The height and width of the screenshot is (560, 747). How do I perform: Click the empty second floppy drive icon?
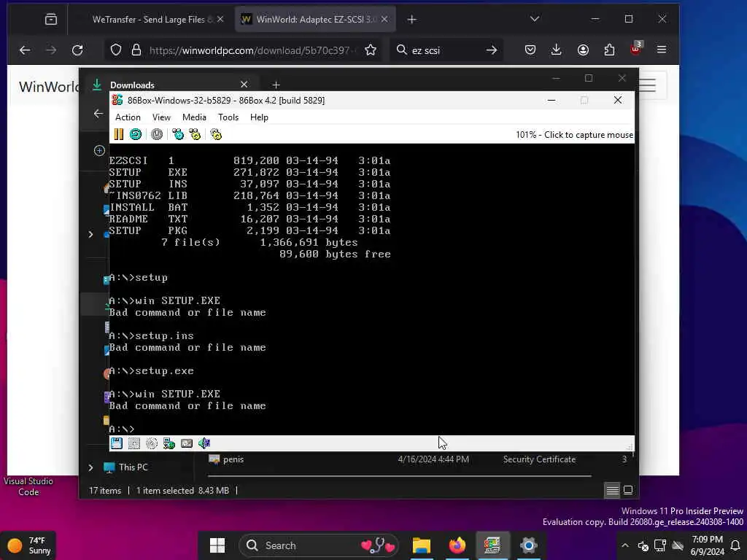click(134, 443)
